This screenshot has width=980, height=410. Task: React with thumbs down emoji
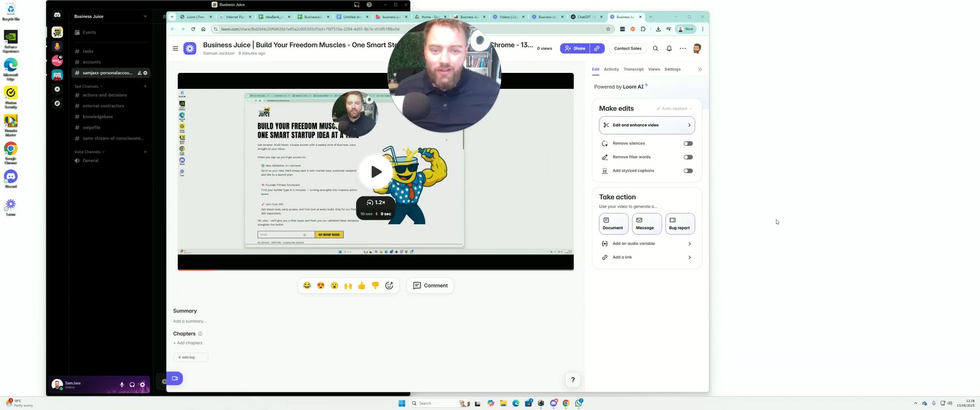pyautogui.click(x=375, y=286)
